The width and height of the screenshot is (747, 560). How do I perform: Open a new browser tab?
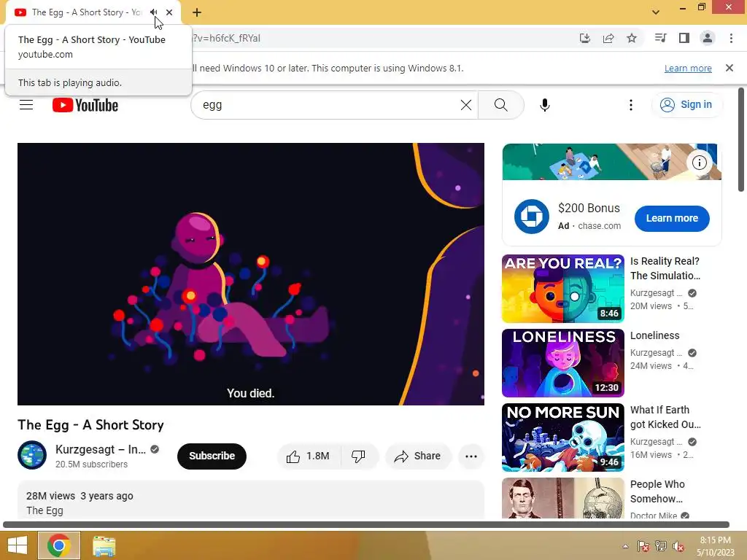(x=197, y=12)
